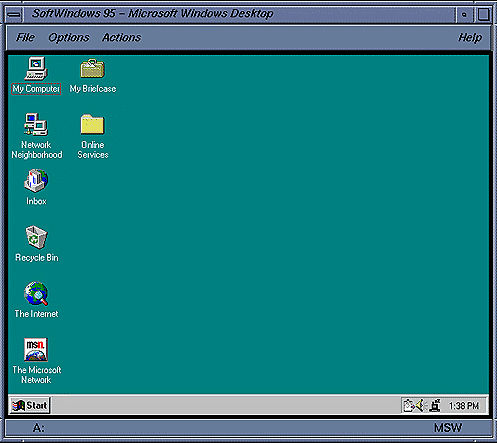Select The Microsoft Network msn icon
The image size is (497, 443).
(36, 350)
